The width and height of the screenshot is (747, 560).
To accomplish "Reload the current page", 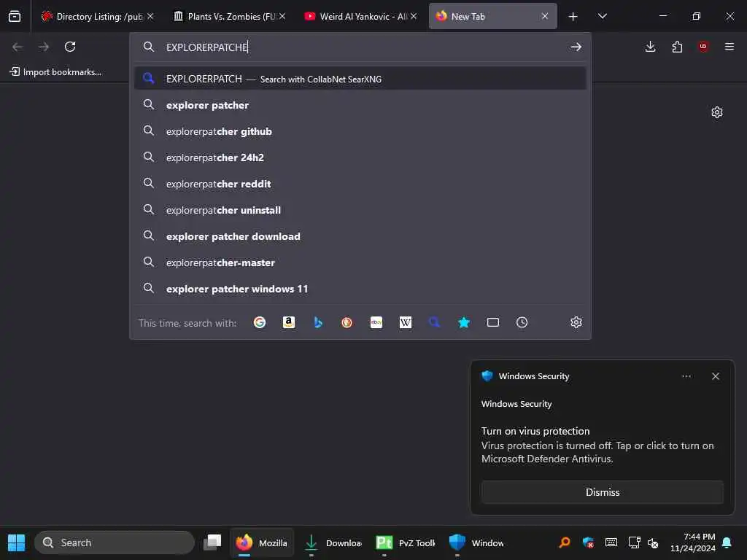I will 70,47.
